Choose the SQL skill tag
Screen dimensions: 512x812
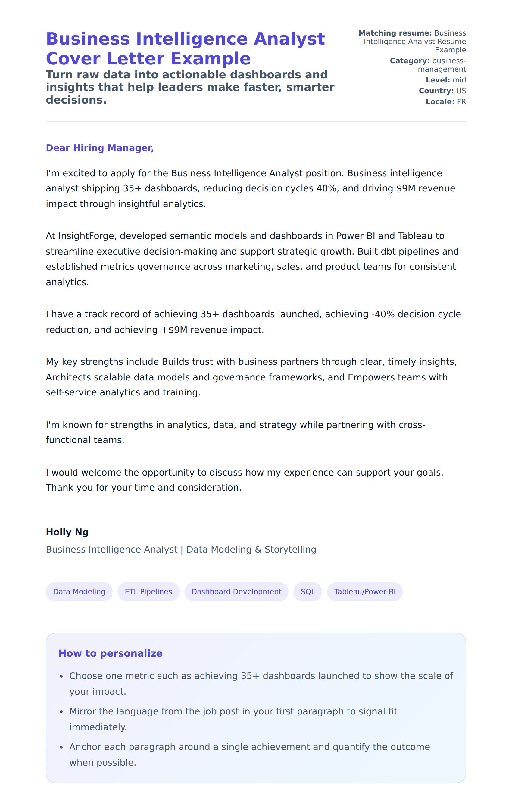click(308, 591)
